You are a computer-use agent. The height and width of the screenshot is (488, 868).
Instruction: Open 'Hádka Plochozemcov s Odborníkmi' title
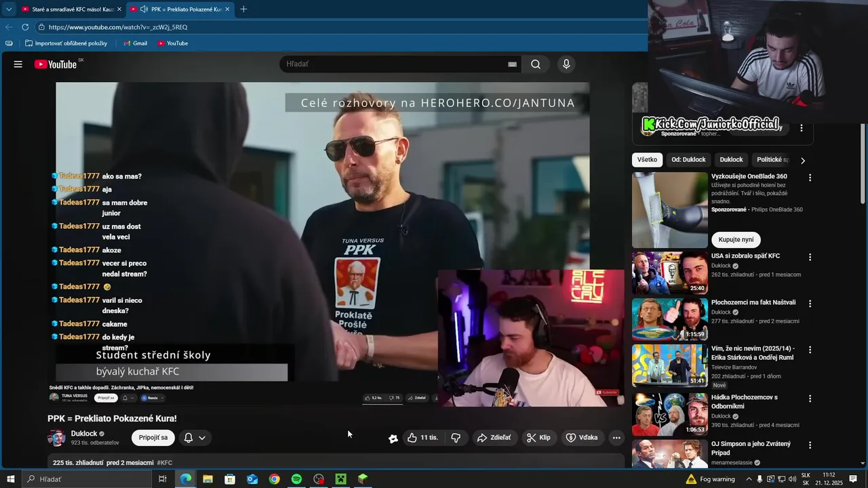click(x=745, y=402)
